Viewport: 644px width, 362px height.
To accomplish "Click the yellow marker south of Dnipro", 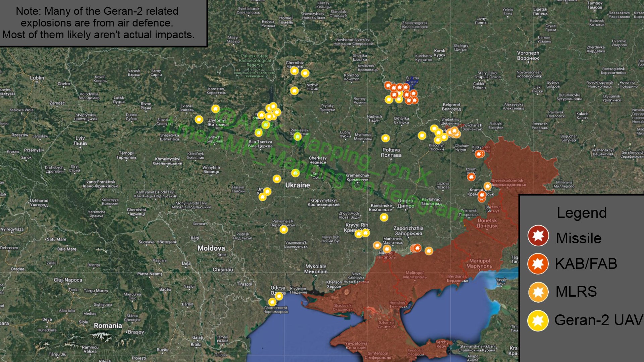I will pyautogui.click(x=384, y=218).
